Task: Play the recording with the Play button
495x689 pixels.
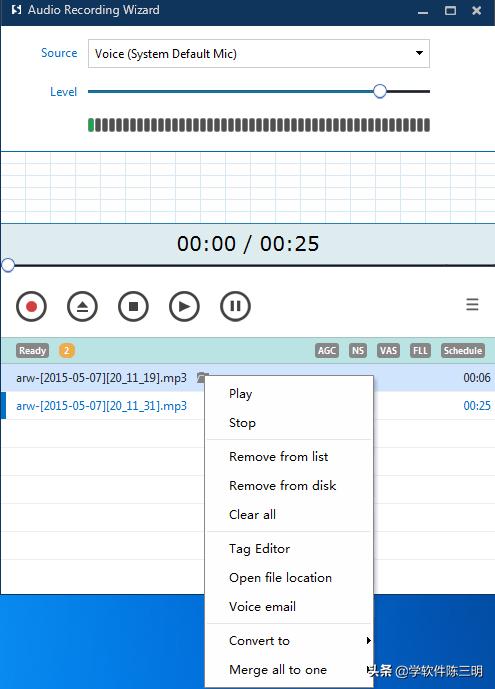Action: 184,306
